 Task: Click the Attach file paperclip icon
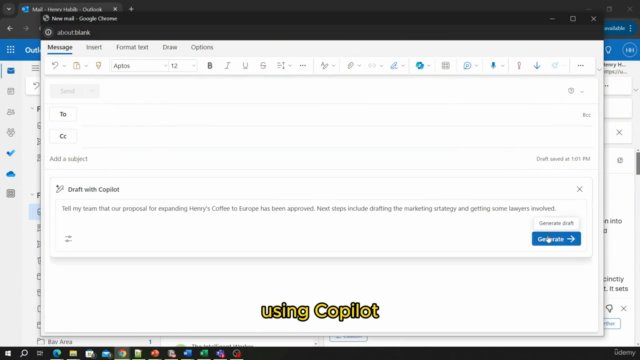tap(350, 65)
